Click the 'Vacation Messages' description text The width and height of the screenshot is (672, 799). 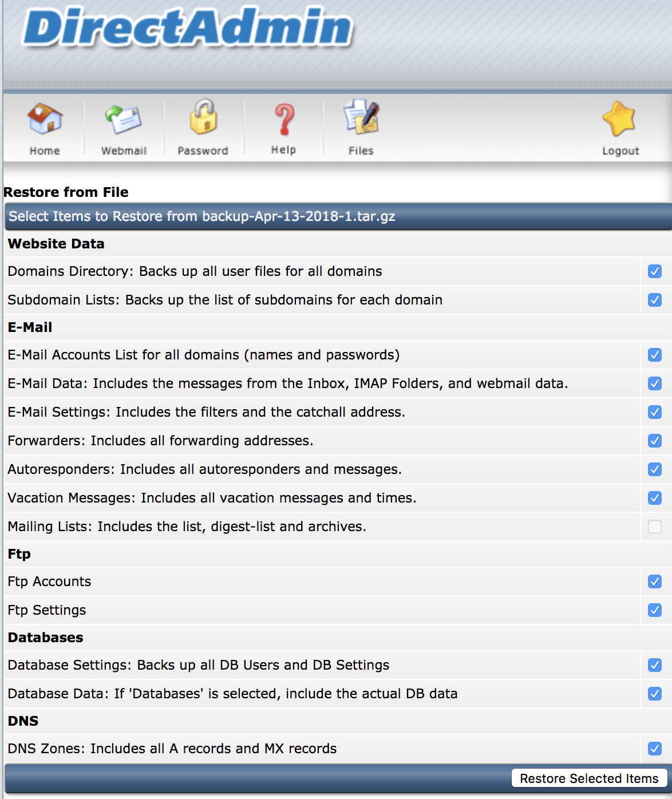tap(212, 498)
